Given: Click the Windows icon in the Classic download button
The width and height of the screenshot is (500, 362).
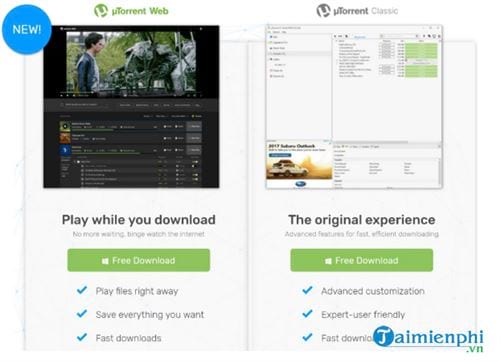Looking at the screenshot, I should pos(328,261).
